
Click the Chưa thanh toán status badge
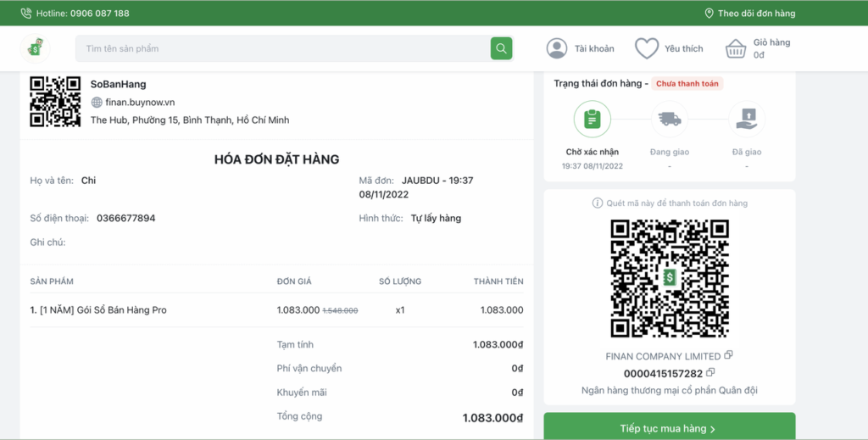[x=687, y=84]
